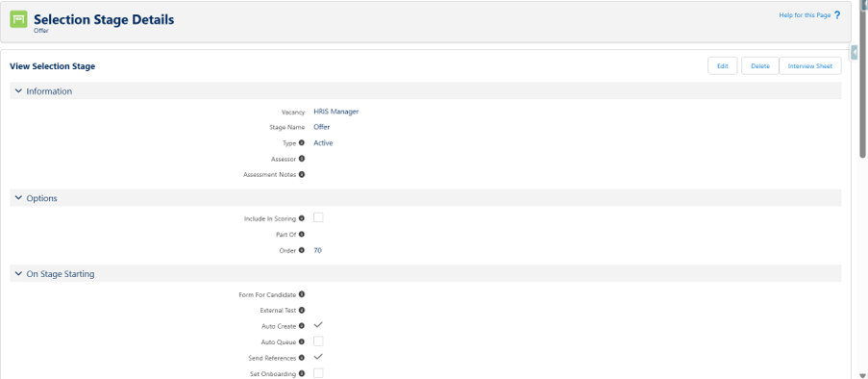
Task: Click info icon beside External Test
Action: point(302,310)
